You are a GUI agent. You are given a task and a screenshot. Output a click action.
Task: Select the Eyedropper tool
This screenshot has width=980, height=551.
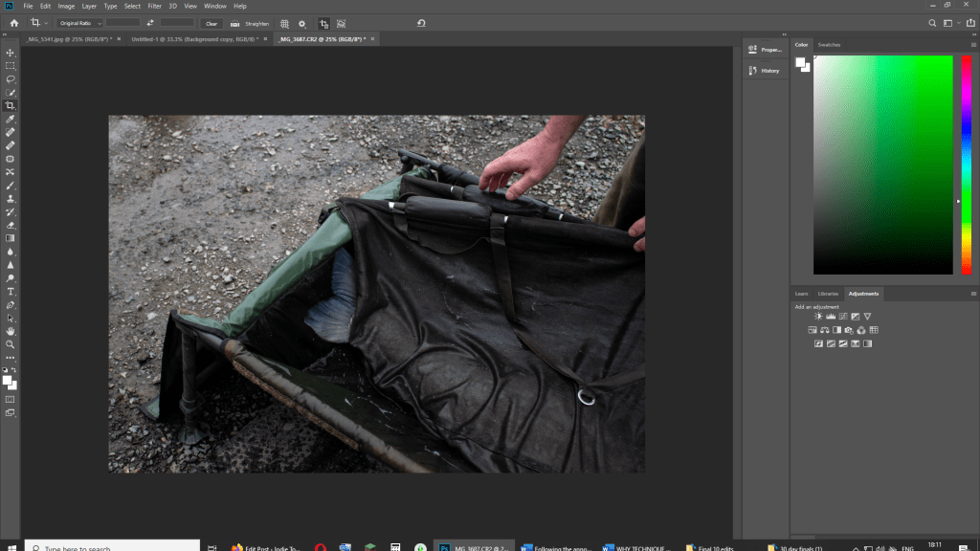pyautogui.click(x=11, y=119)
